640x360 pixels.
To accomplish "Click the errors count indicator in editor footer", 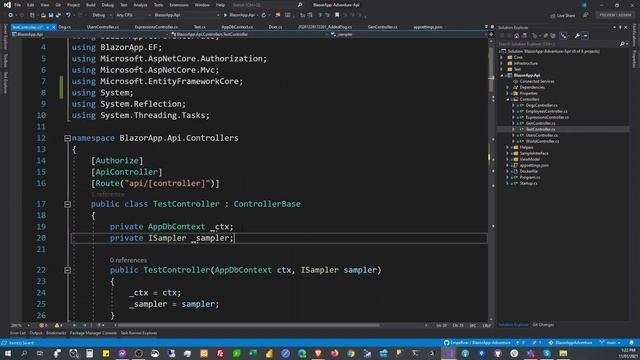I will 43,325.
